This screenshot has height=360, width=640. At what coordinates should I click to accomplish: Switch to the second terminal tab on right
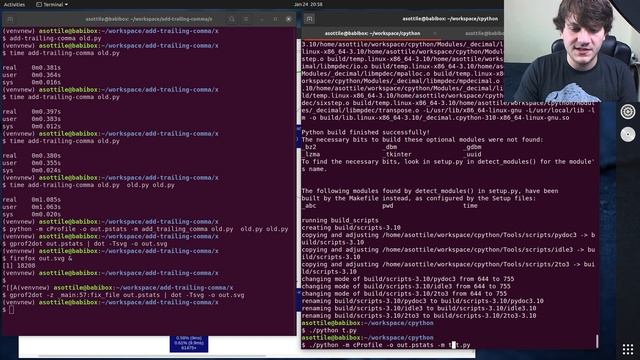point(484,33)
